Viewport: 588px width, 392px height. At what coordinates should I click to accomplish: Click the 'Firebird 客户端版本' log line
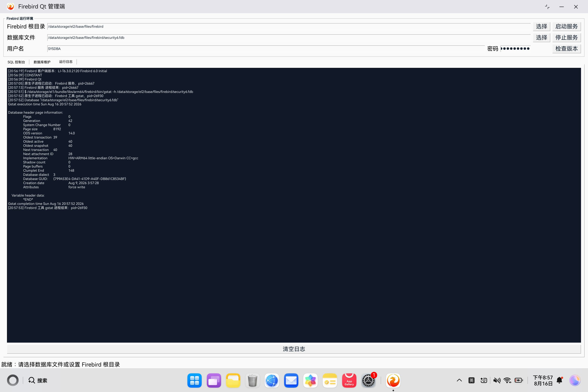[57, 71]
